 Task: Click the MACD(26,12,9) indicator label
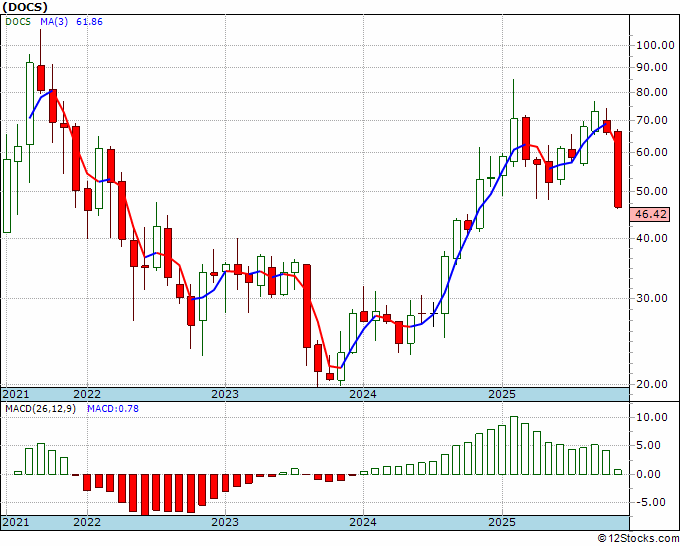click(x=40, y=409)
